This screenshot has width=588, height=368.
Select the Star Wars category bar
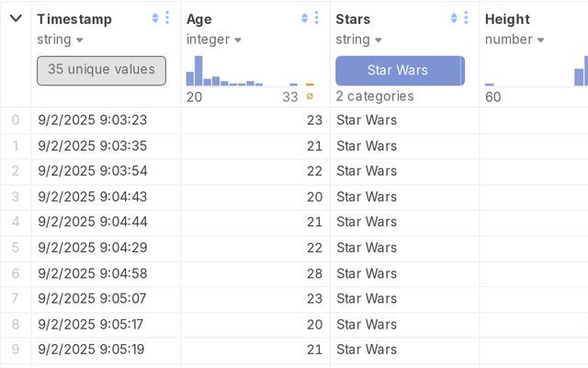tap(397, 71)
